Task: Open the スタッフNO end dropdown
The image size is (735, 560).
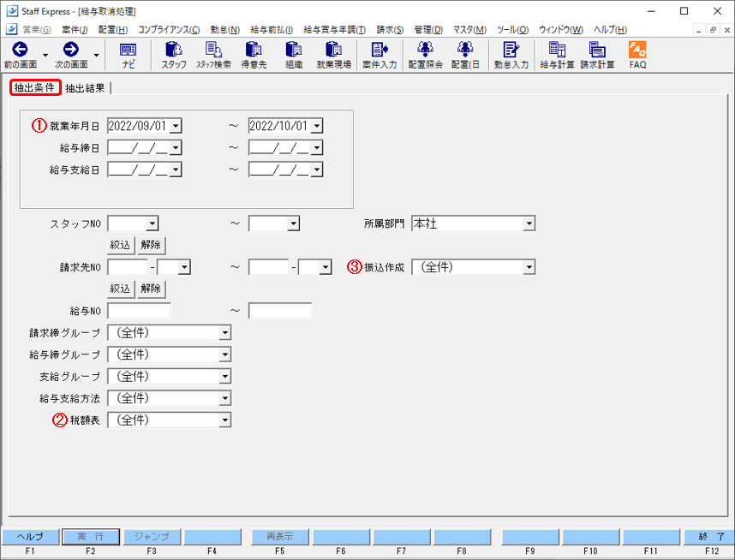Action: 294,223
